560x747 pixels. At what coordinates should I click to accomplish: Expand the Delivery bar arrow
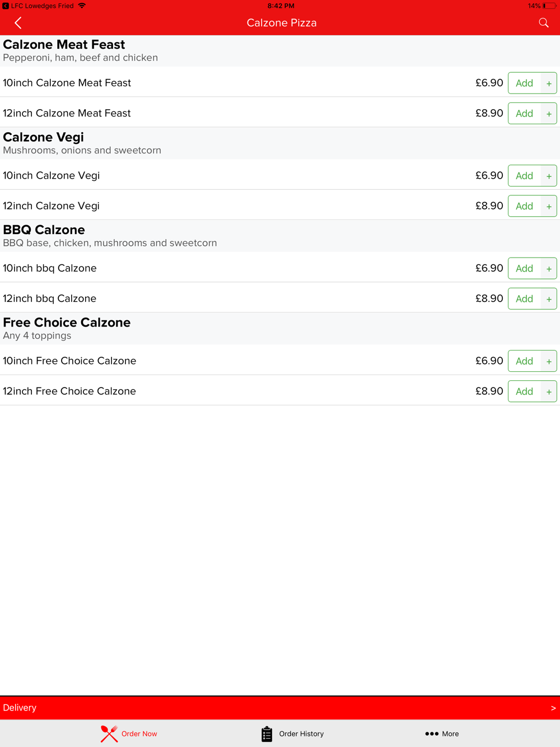553,708
